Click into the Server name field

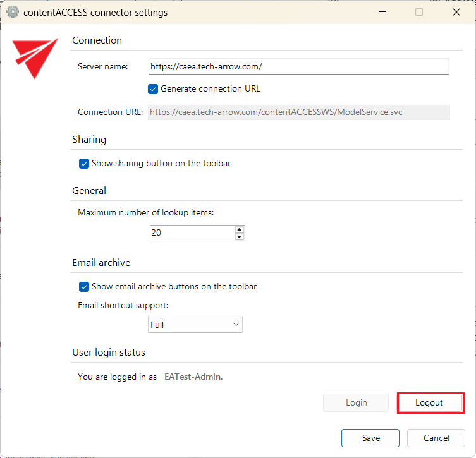(298, 66)
